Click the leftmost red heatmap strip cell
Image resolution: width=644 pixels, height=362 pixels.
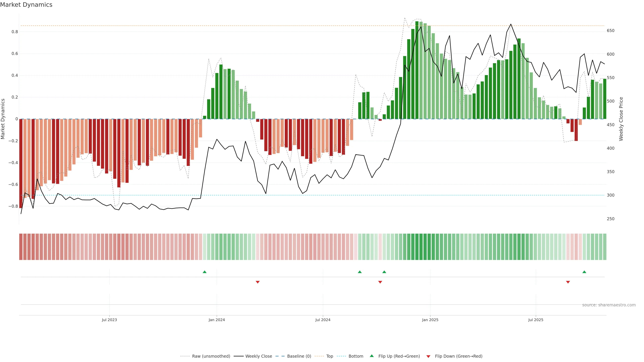(x=21, y=247)
